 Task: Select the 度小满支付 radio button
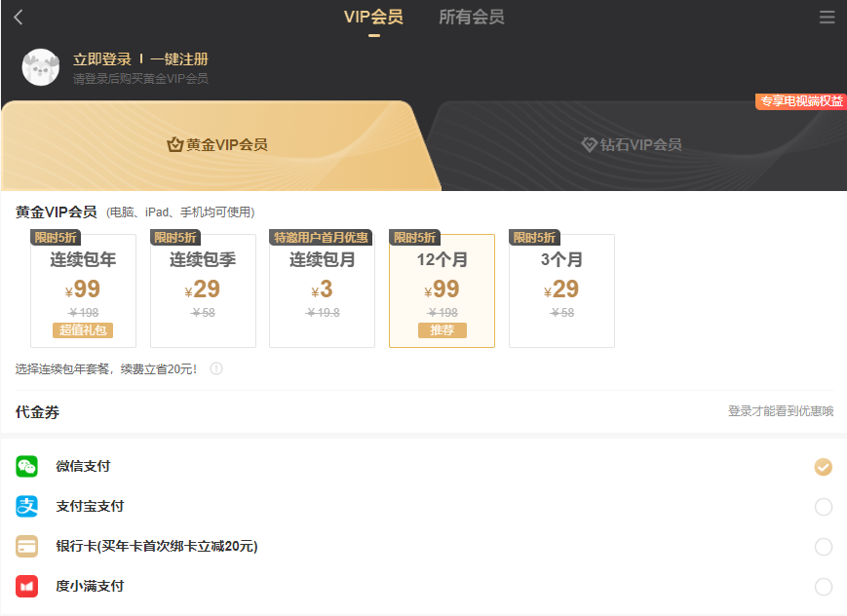tap(824, 587)
